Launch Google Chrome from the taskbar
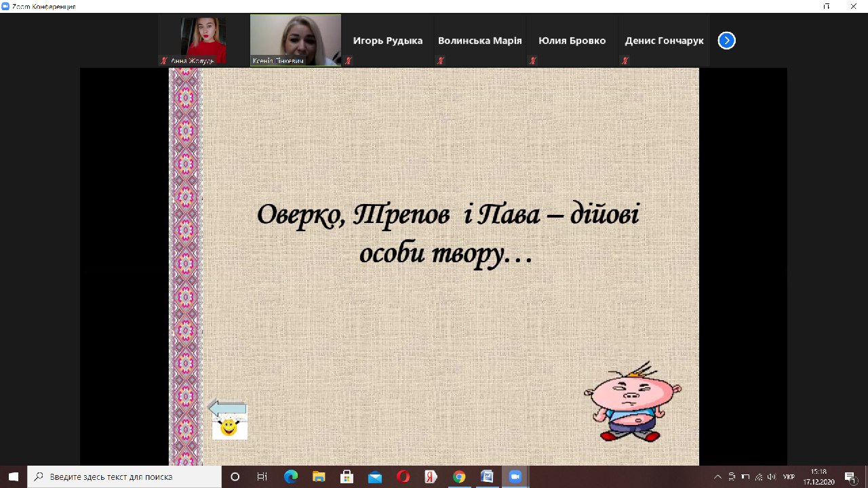 [458, 476]
